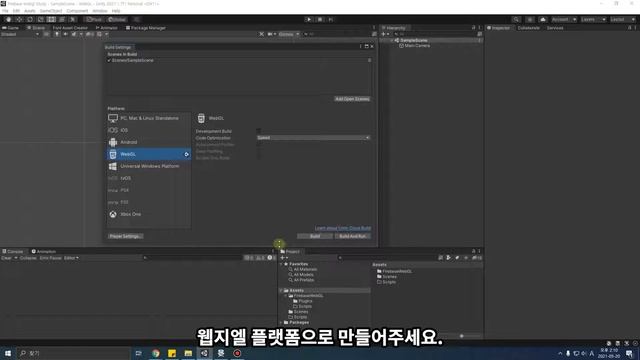
Task: Select the Transform tool
Action: point(62,20)
